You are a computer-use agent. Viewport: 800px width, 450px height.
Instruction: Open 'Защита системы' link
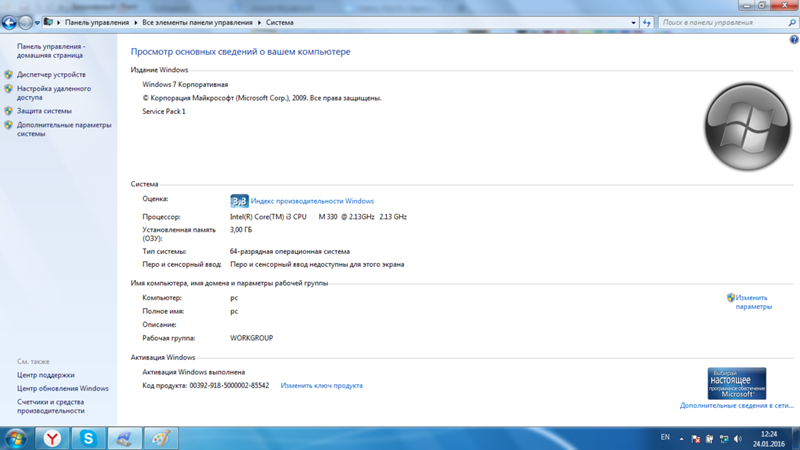[44, 111]
